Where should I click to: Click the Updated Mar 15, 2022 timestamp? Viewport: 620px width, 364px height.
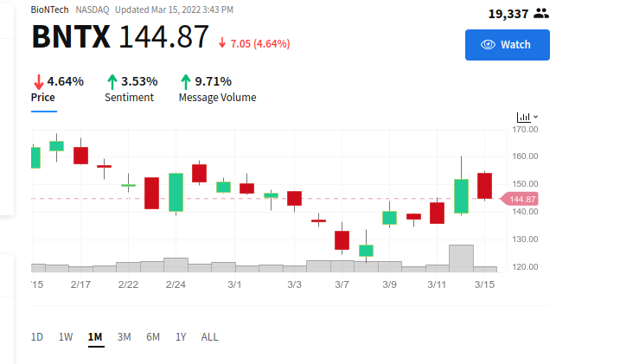(x=174, y=10)
